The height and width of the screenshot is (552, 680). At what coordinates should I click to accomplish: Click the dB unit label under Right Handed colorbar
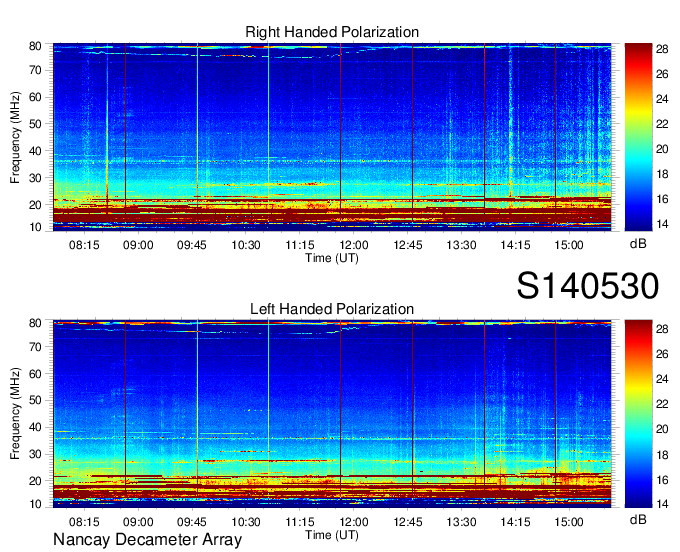638,244
